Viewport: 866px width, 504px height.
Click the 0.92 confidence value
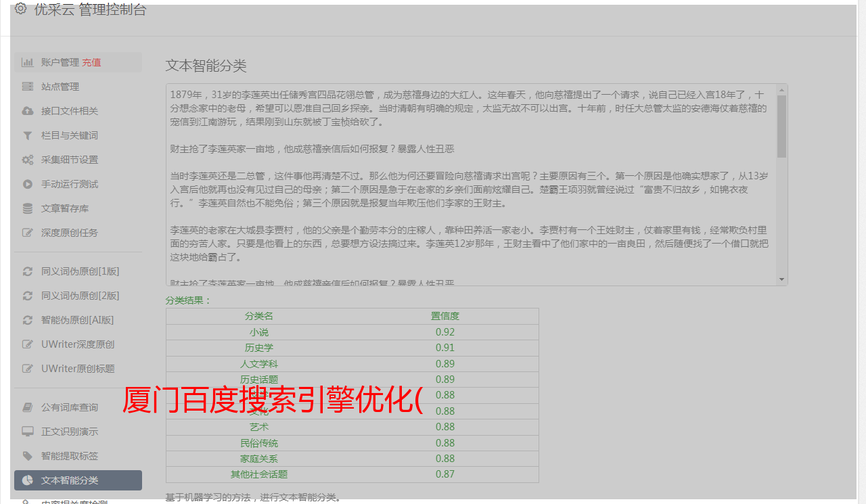(445, 332)
